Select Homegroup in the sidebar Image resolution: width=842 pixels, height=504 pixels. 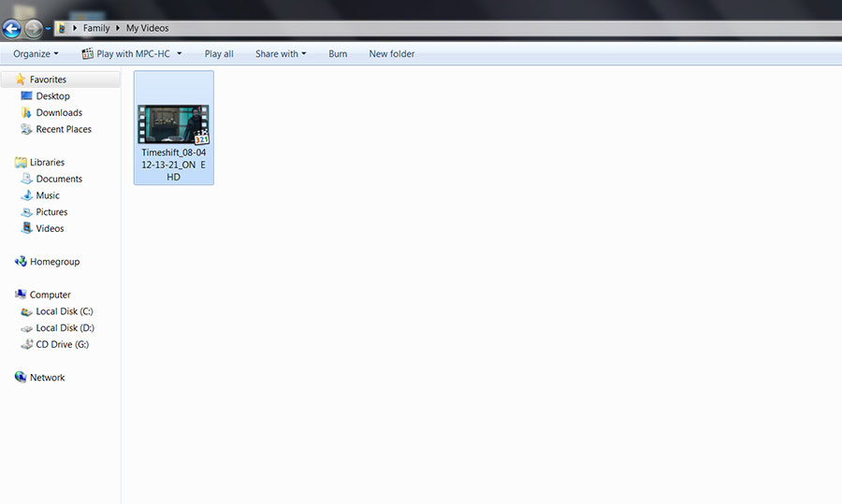pyautogui.click(x=55, y=262)
